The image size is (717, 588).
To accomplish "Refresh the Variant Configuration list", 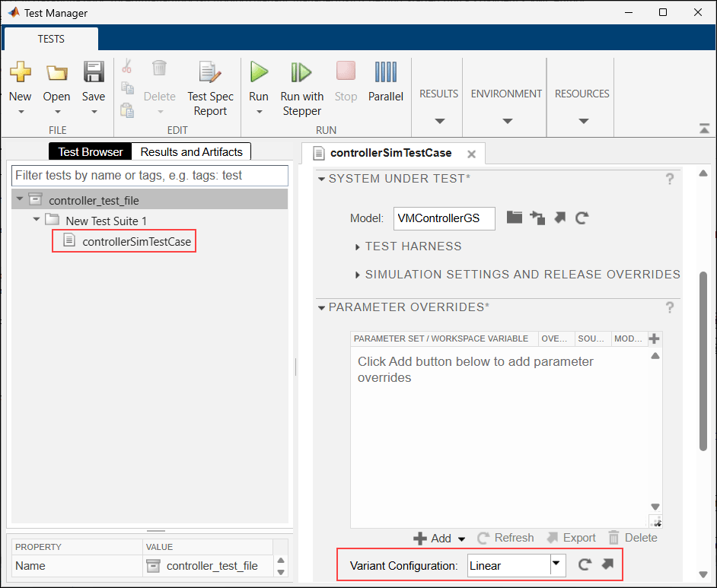I will 585,564.
